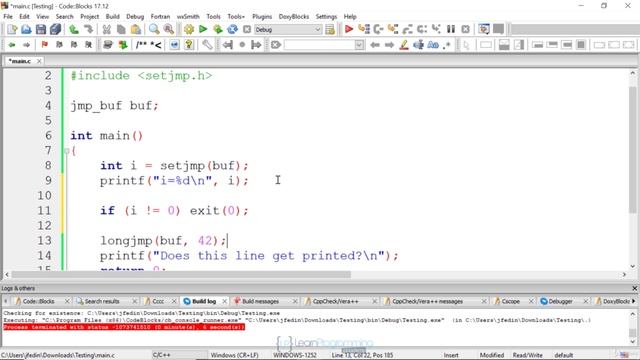This screenshot has width=640, height=360.
Task: Click the Build and run icon
Action: click(218, 29)
